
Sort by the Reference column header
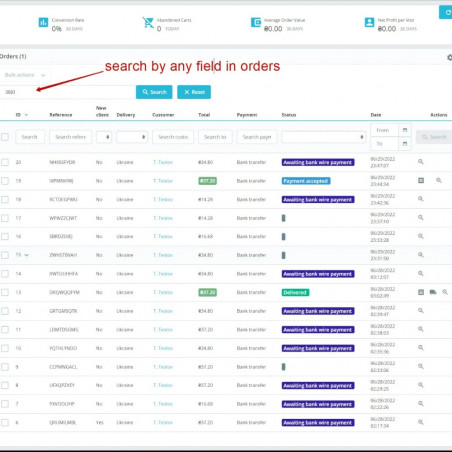[61, 115]
